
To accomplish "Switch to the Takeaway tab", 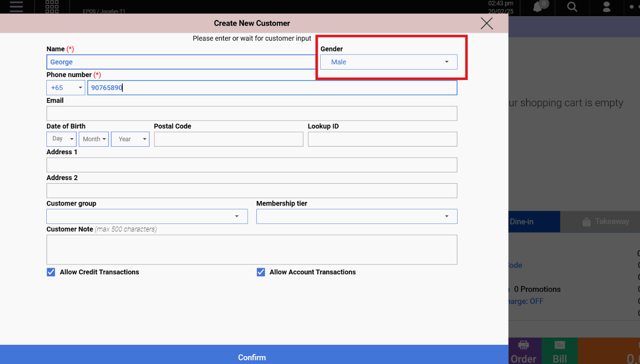I will tap(605, 222).
